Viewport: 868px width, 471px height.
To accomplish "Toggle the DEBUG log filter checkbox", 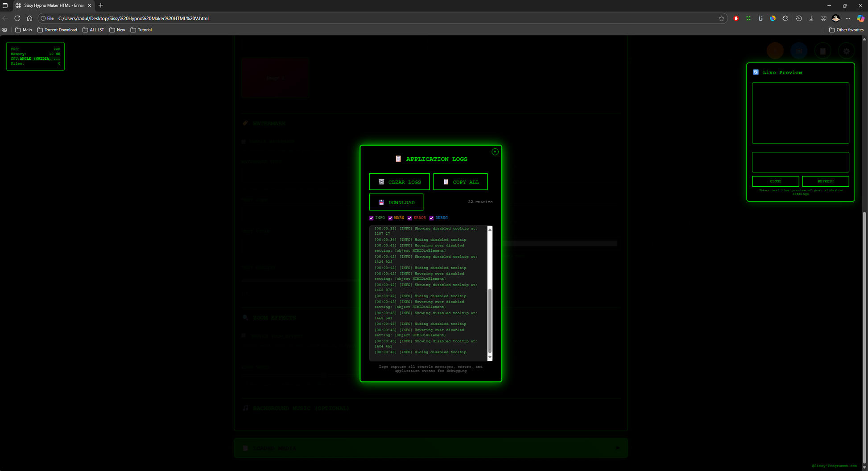I will tap(431, 218).
